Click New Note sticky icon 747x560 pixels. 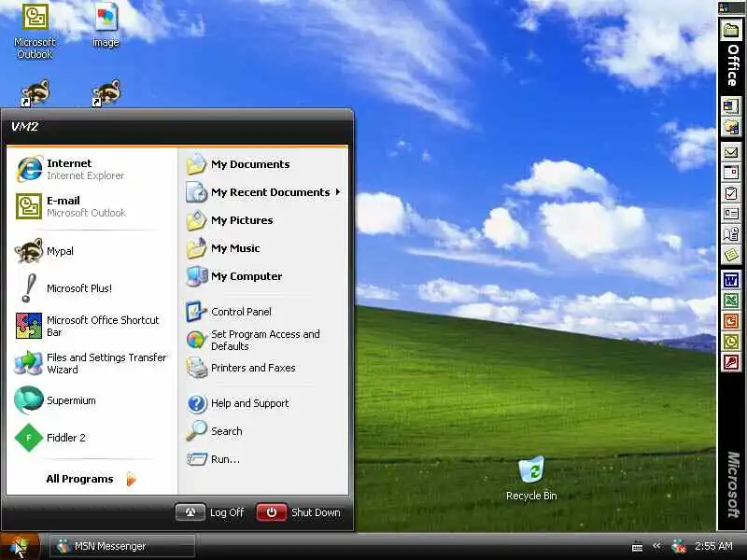(x=731, y=255)
